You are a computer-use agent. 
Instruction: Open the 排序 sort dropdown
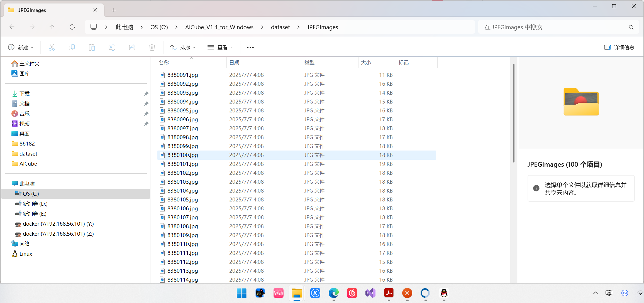(x=183, y=47)
